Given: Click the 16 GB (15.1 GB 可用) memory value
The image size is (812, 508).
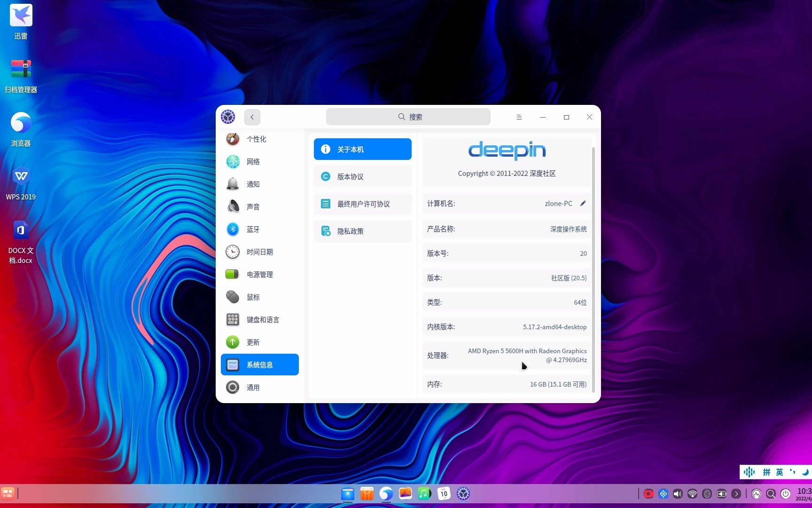Looking at the screenshot, I should [x=558, y=384].
